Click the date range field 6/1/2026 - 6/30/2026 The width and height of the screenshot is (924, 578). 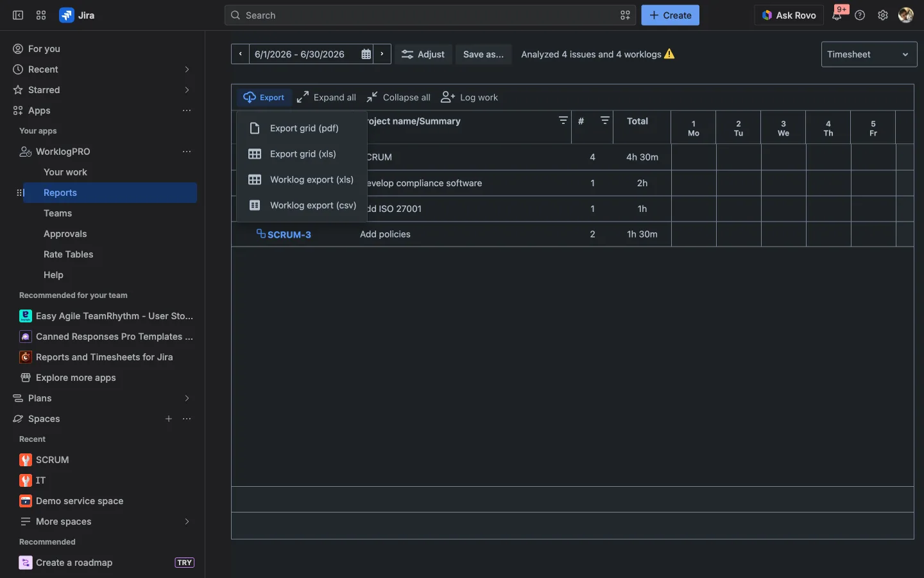(x=300, y=55)
